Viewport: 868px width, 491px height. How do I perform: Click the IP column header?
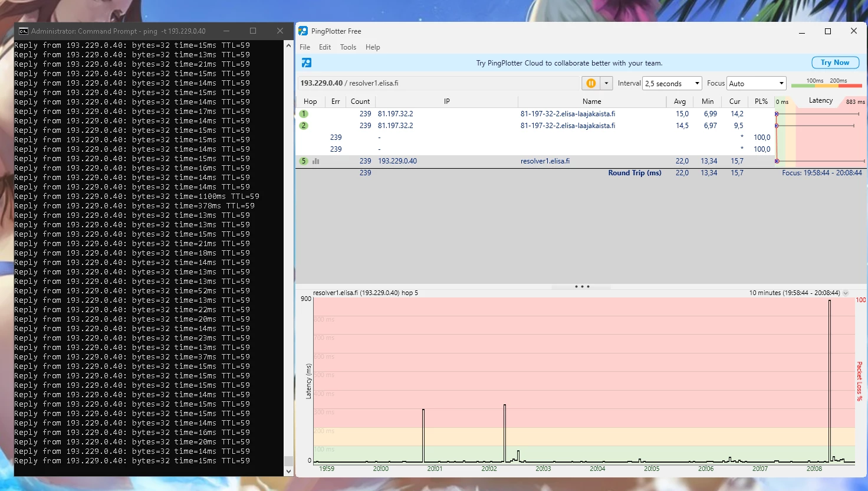point(446,102)
